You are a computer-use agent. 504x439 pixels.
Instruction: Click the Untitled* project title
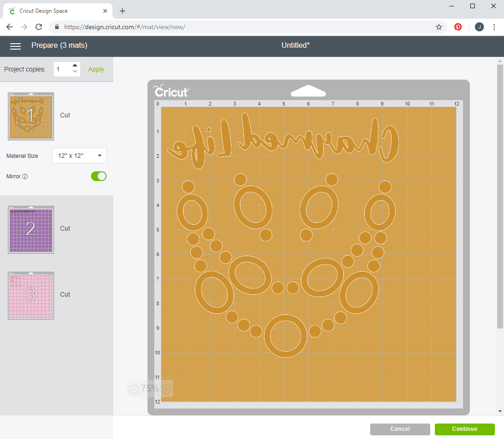[x=296, y=45]
